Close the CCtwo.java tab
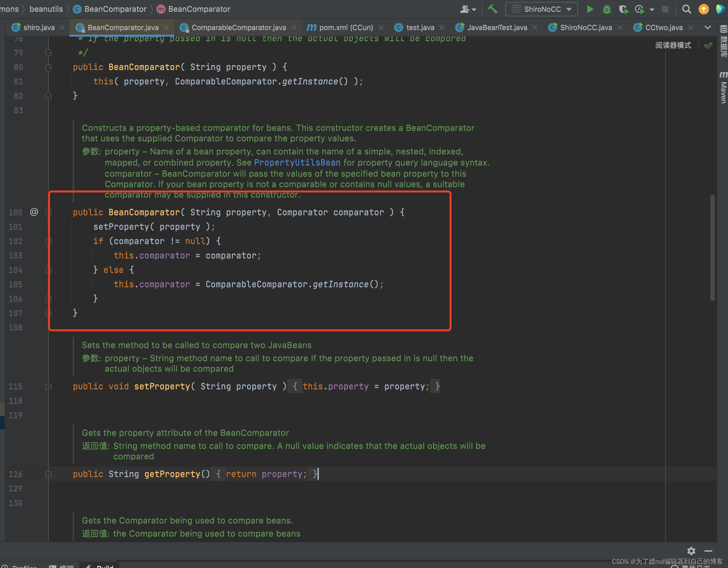 pos(691,28)
